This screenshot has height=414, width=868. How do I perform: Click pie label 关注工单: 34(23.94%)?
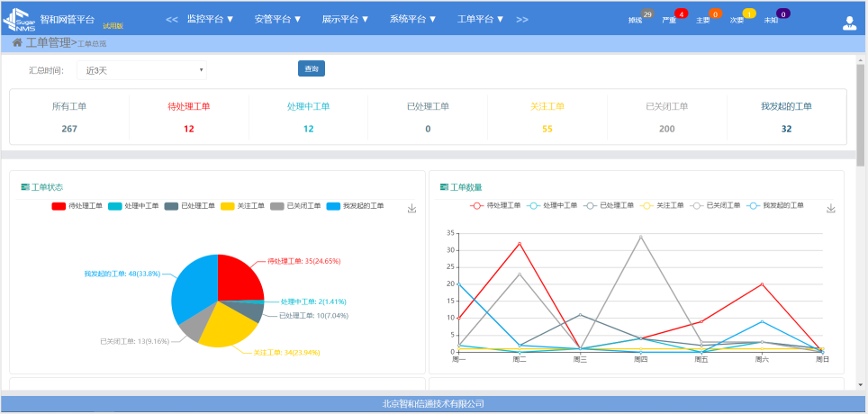(286, 352)
